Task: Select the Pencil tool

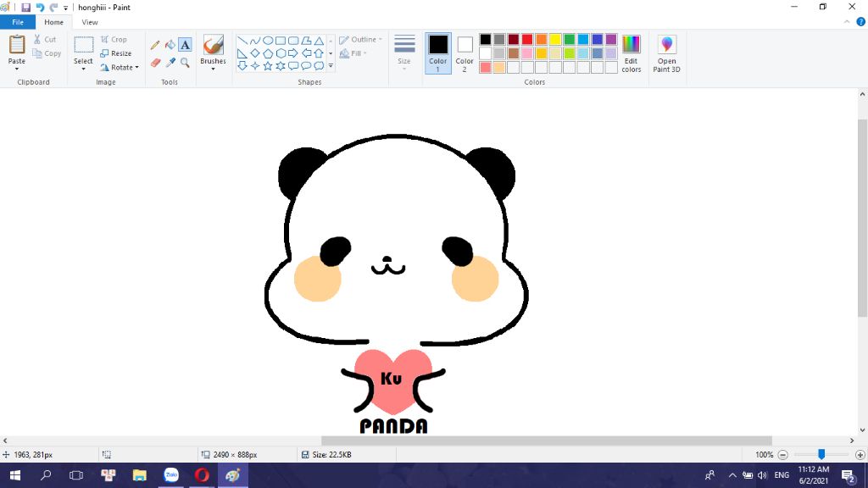Action: 155,45
